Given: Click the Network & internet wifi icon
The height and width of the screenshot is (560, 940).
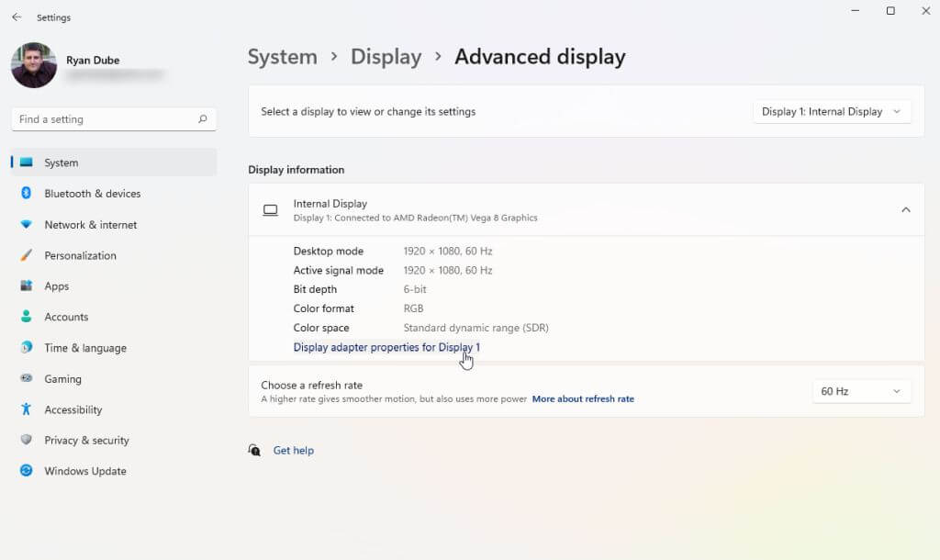Looking at the screenshot, I should coord(27,225).
